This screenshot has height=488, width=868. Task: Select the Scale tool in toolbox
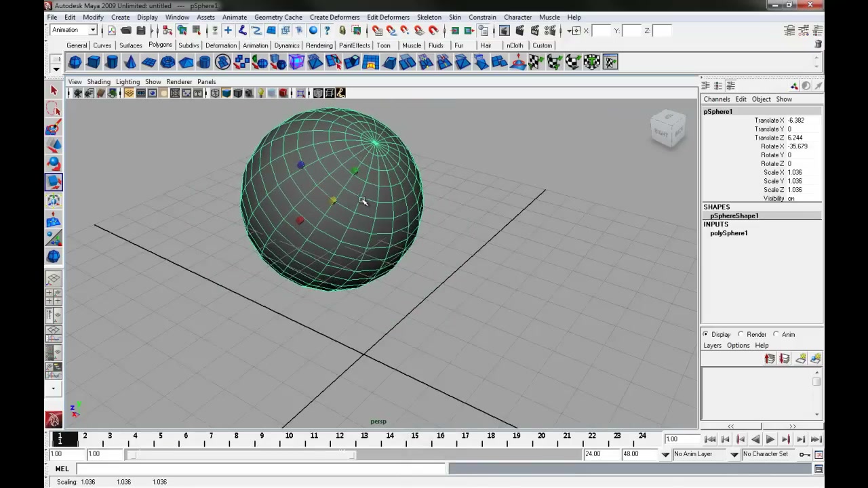(x=54, y=182)
